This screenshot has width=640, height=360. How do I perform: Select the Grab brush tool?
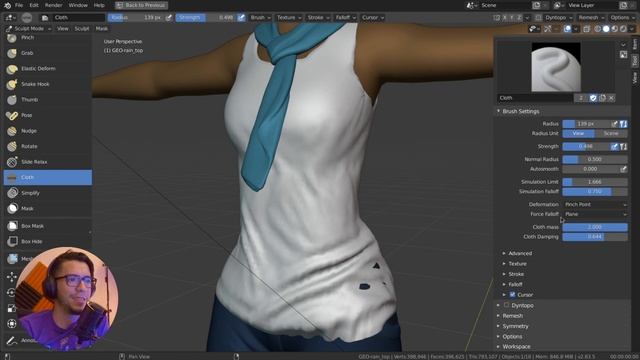pyautogui.click(x=48, y=53)
